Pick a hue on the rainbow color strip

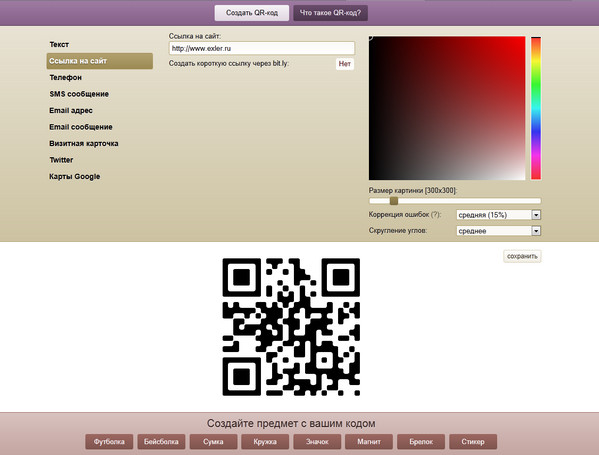point(536,108)
